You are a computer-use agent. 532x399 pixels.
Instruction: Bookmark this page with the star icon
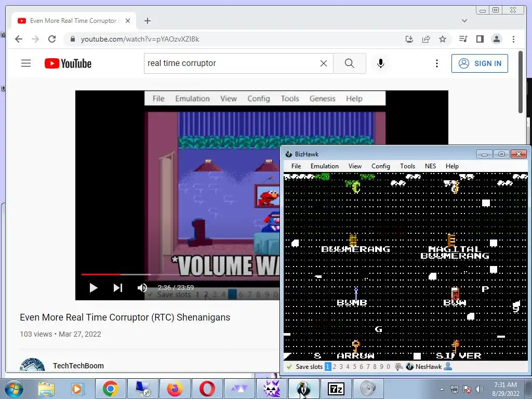click(x=443, y=39)
